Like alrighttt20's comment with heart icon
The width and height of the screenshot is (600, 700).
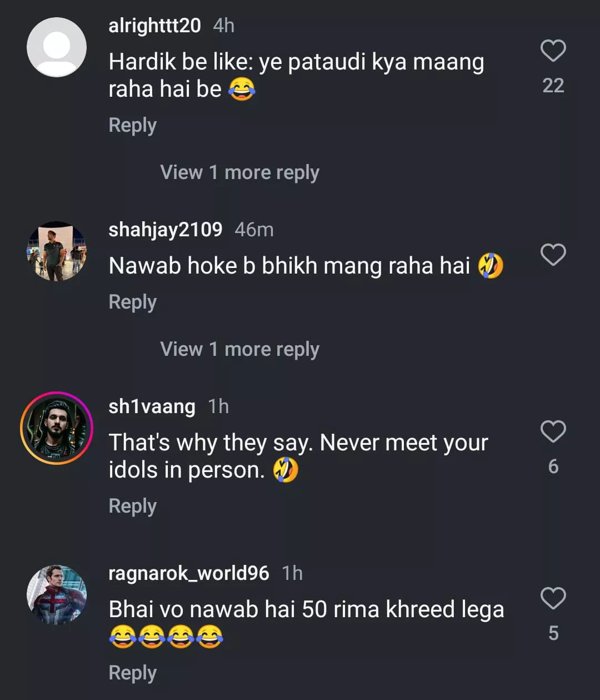[553, 51]
